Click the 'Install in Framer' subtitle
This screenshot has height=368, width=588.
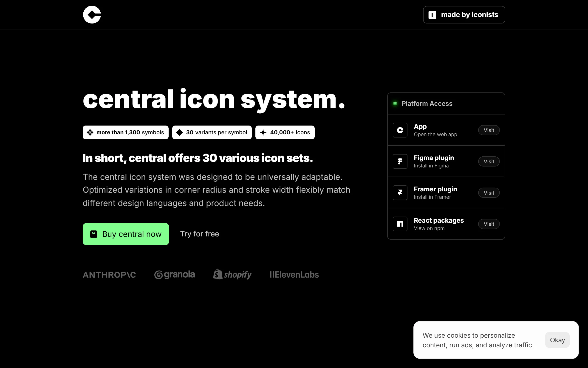(x=432, y=197)
